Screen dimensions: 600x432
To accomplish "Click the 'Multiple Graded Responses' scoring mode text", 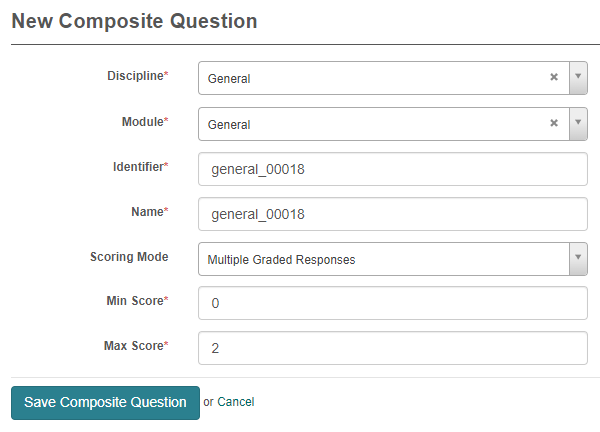I will click(281, 259).
